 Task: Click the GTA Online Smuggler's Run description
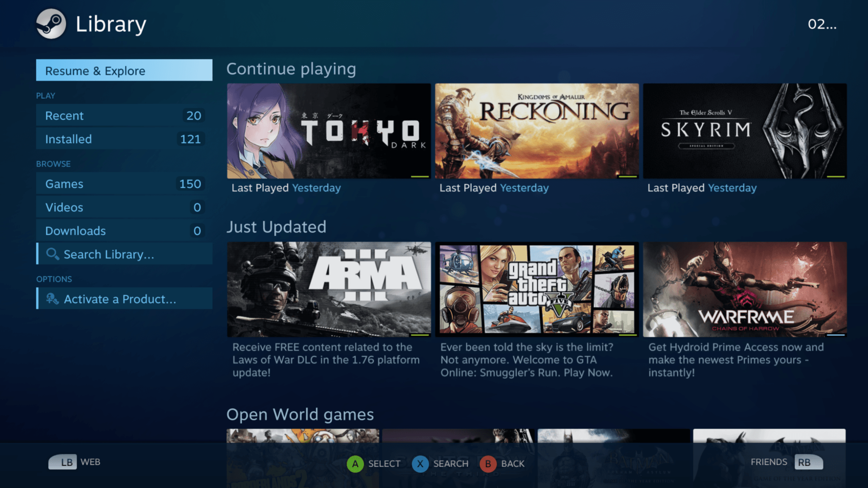[527, 360]
